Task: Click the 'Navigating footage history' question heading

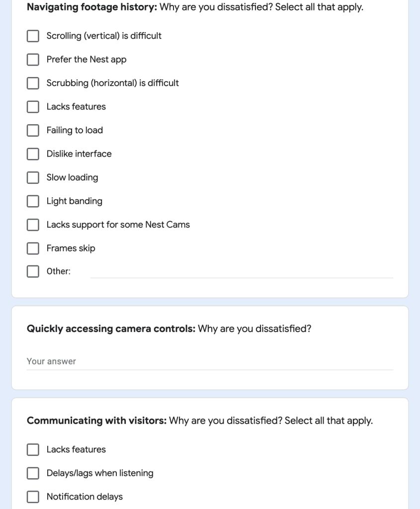Action: coord(195,7)
